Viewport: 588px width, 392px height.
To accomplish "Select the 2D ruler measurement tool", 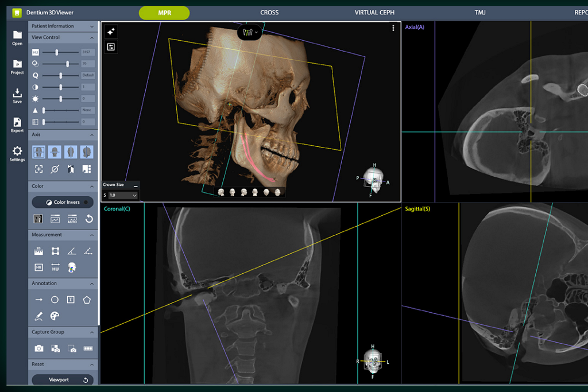I will coord(38,251).
